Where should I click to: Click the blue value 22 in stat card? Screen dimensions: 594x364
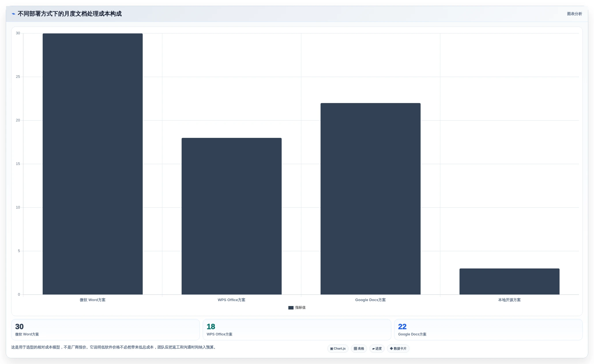[402, 327]
